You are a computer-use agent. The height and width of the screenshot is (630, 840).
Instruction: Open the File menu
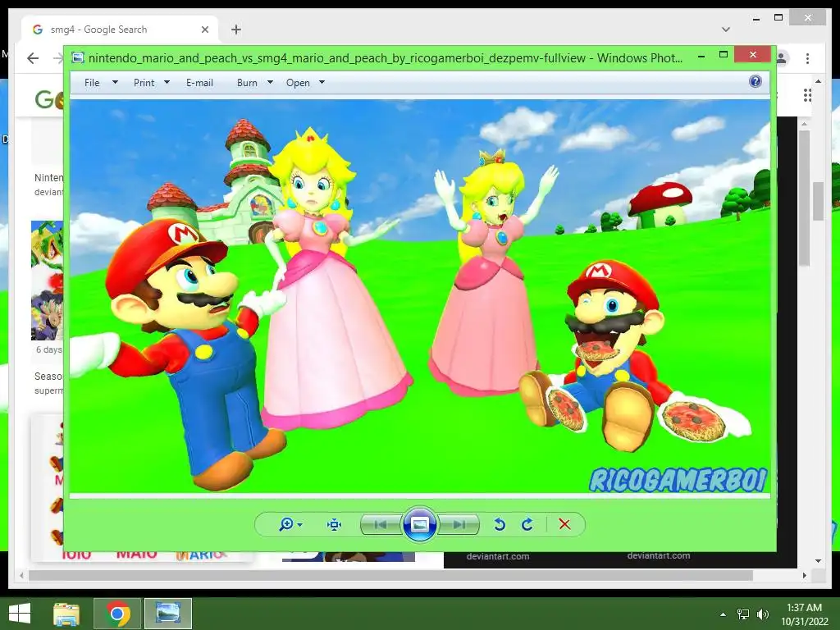(x=92, y=83)
